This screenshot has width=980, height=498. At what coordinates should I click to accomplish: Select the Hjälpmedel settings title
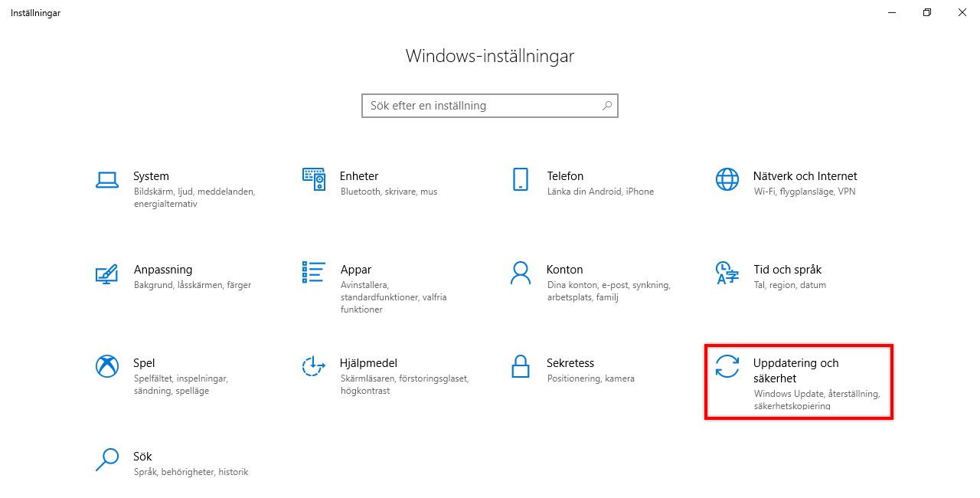tap(368, 363)
